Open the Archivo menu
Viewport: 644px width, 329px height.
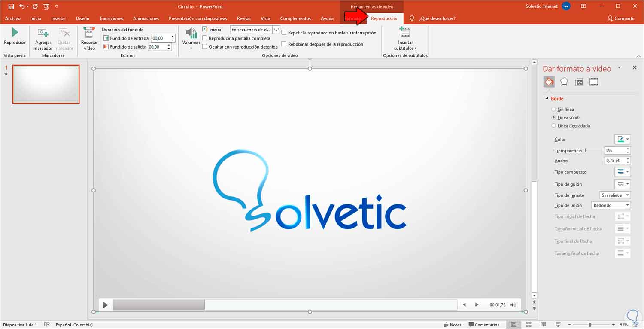coord(13,18)
